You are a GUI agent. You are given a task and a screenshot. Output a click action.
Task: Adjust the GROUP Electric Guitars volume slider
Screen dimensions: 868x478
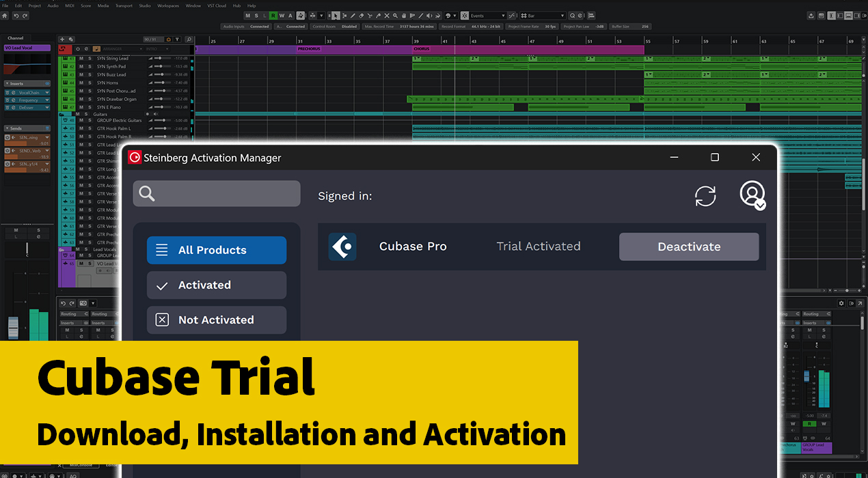(163, 120)
